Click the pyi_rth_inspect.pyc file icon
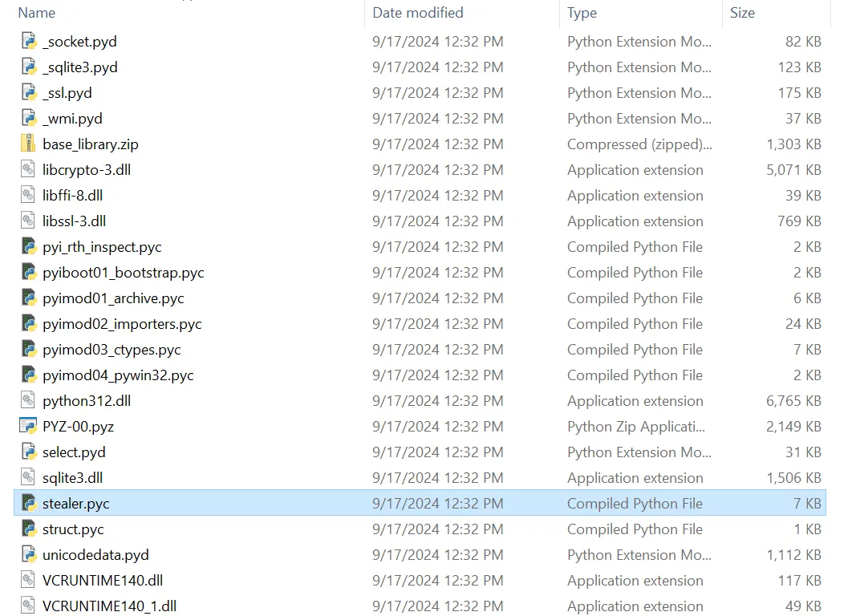852x616 pixels. pos(28,246)
